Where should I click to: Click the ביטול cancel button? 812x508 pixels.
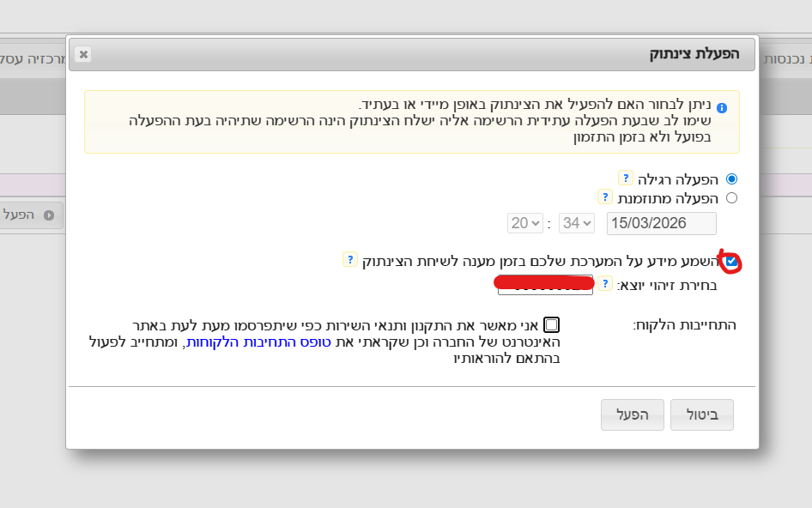tap(704, 414)
